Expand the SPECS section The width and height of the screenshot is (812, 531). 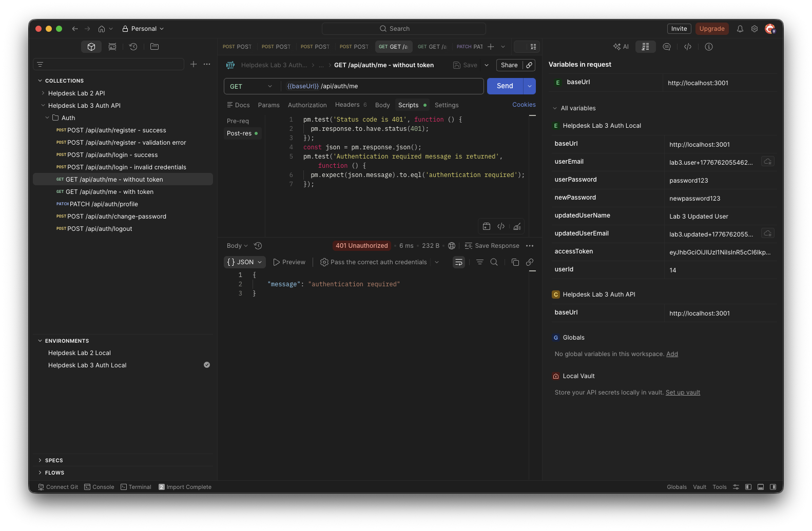coord(40,460)
